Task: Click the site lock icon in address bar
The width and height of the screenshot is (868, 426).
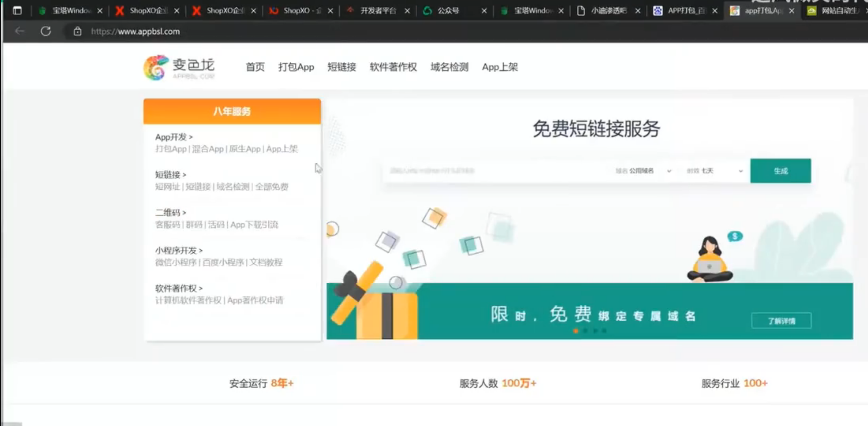Action: (x=77, y=31)
